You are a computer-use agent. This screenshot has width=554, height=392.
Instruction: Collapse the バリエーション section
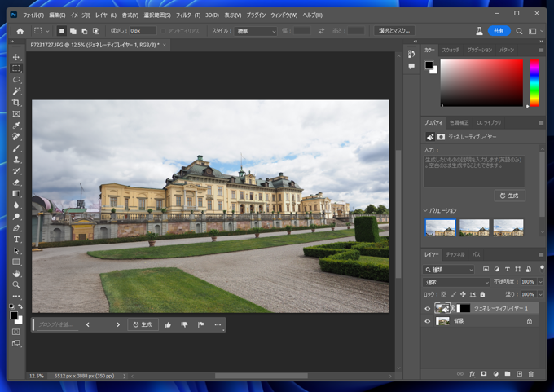pyautogui.click(x=426, y=211)
